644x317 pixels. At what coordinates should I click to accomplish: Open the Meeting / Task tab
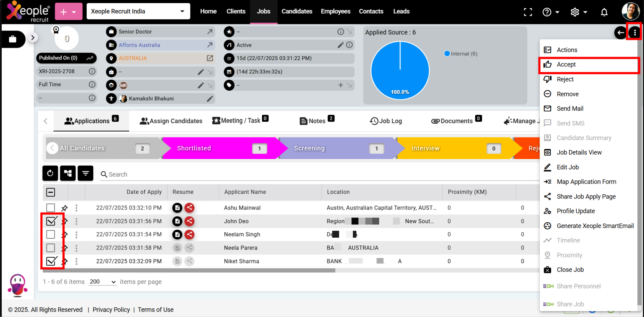pyautogui.click(x=240, y=120)
